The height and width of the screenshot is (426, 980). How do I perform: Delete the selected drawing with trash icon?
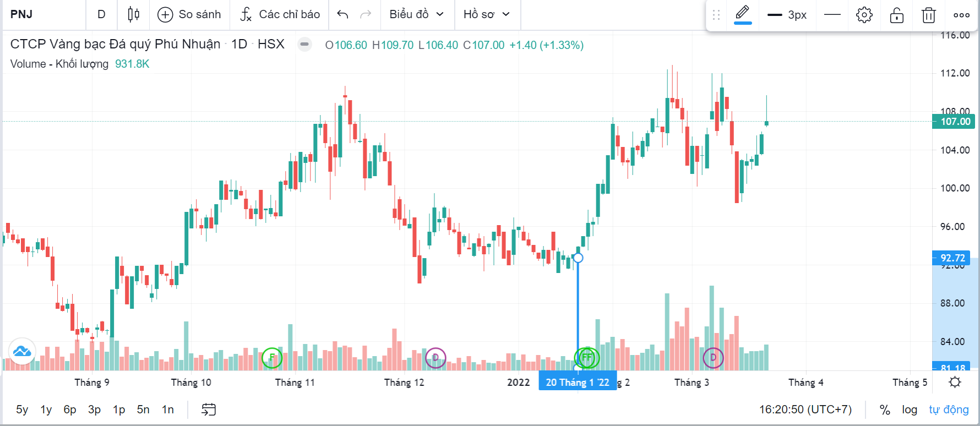(x=929, y=15)
